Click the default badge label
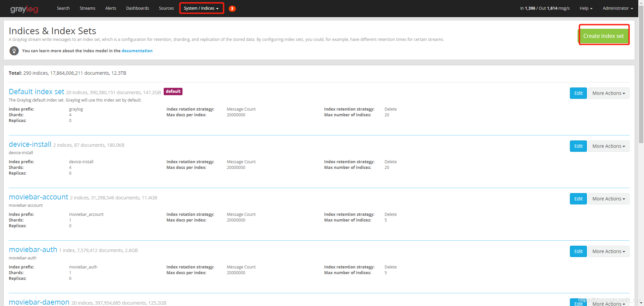 pos(173,91)
